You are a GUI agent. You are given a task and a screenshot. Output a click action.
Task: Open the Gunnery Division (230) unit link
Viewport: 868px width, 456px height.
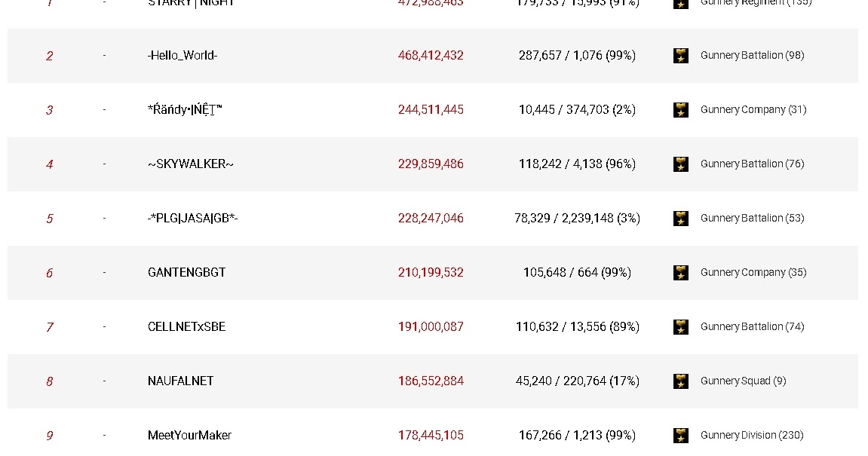tap(751, 436)
